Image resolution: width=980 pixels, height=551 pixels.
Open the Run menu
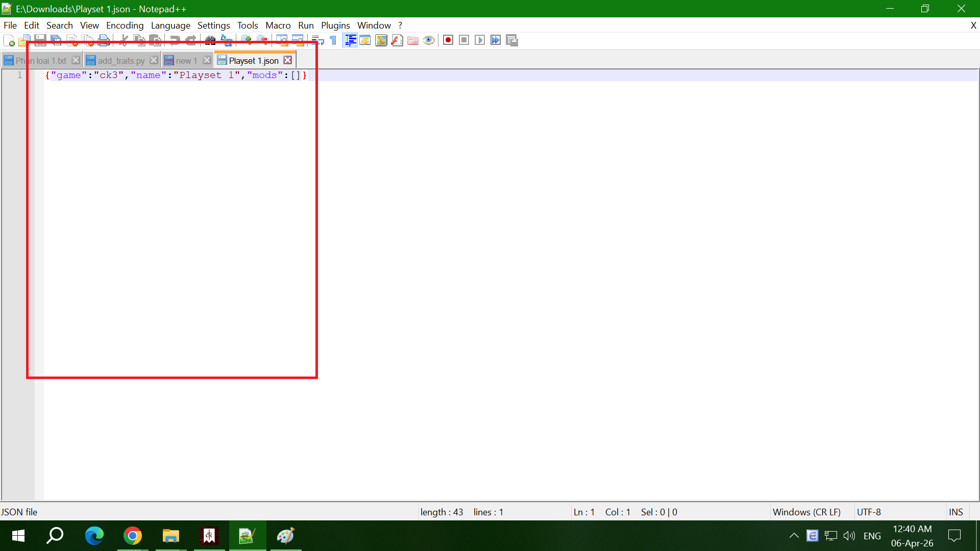pos(306,26)
